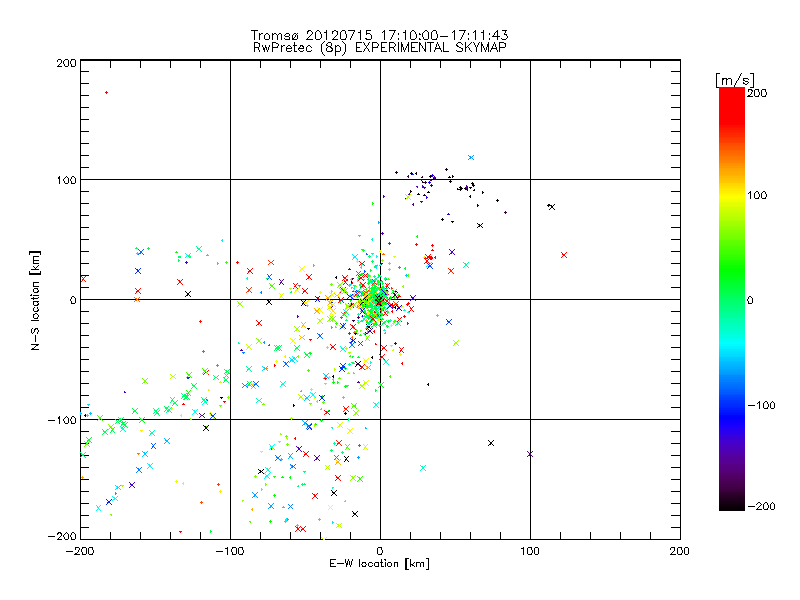The image size is (800, 600).
Task: Click the colorbar tick label '-200'
Action: pos(762,506)
